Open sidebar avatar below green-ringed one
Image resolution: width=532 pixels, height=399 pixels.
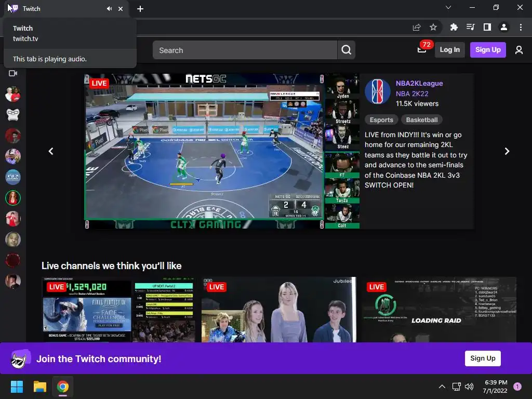(x=13, y=219)
